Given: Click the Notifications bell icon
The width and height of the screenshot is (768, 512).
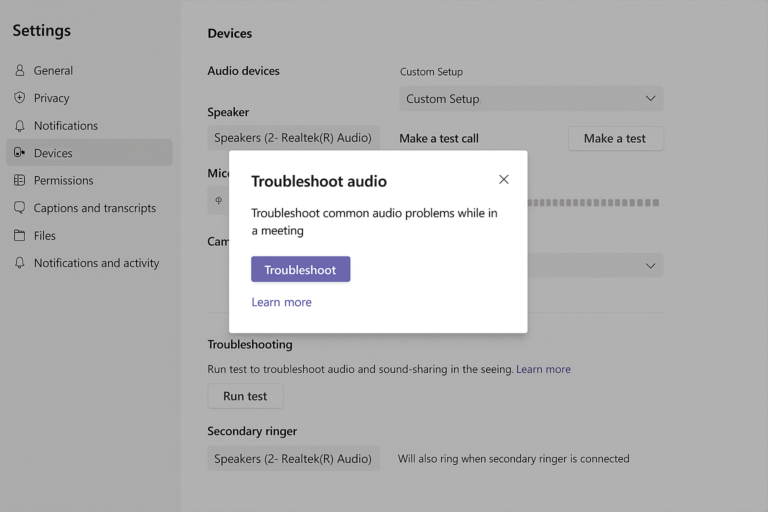Looking at the screenshot, I should [19, 126].
